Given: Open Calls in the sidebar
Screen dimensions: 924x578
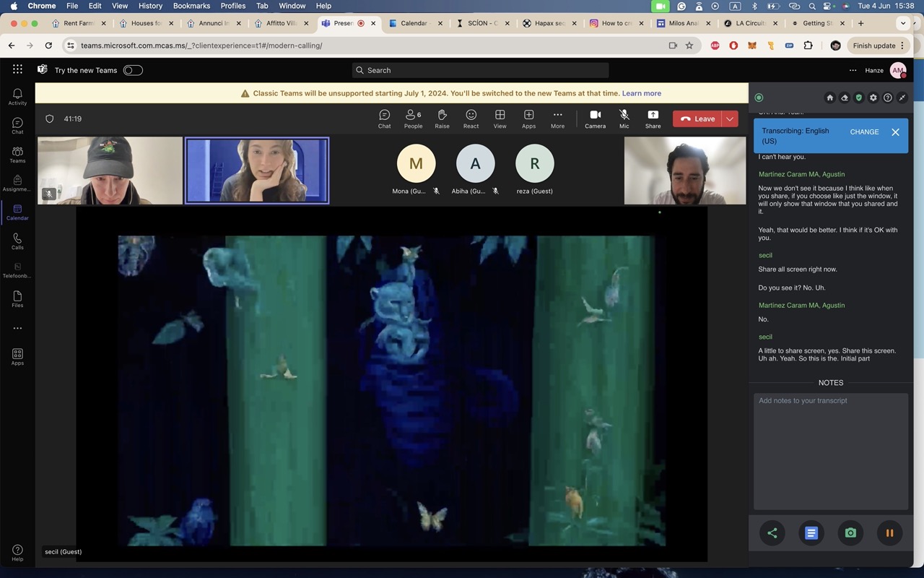Looking at the screenshot, I should pos(17,241).
